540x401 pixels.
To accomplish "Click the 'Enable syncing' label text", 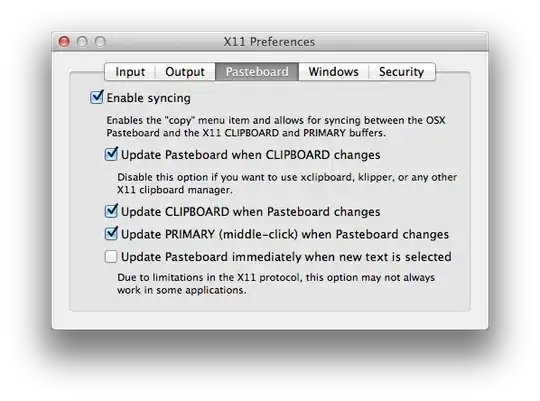I will [148, 98].
